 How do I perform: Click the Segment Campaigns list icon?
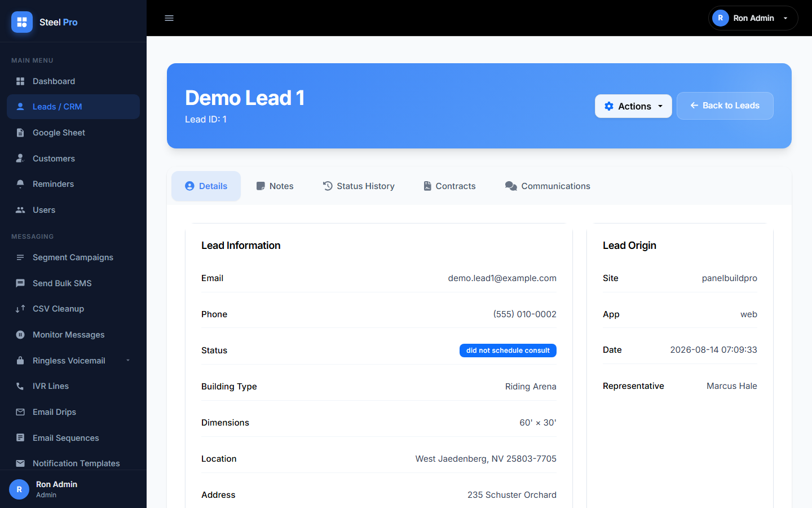tap(20, 257)
